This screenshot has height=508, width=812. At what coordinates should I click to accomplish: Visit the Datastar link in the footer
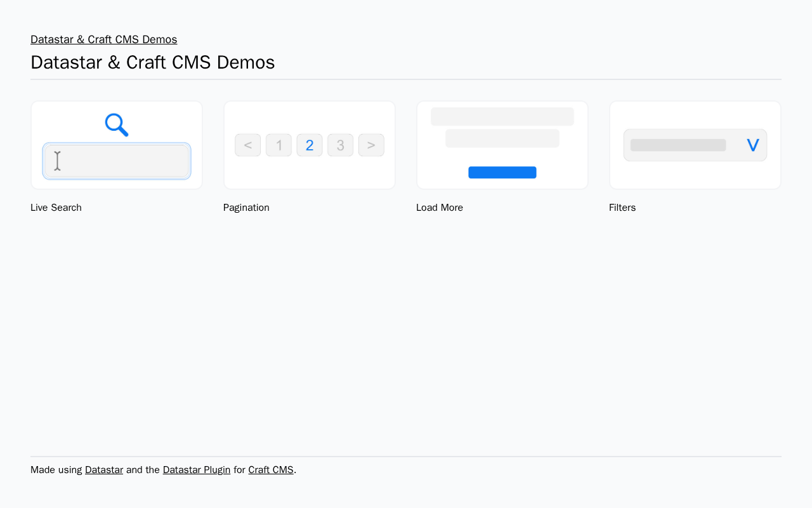click(104, 470)
